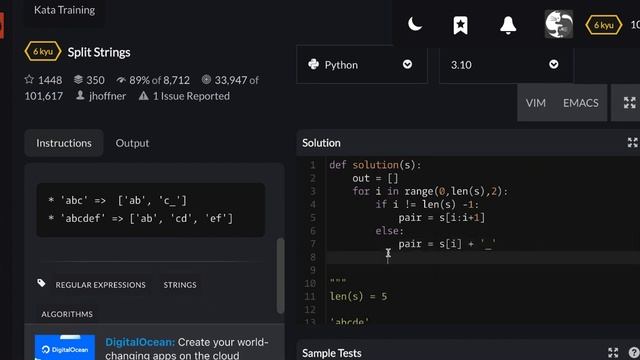
Task: Click code line 'out = []'
Action: click(375, 178)
